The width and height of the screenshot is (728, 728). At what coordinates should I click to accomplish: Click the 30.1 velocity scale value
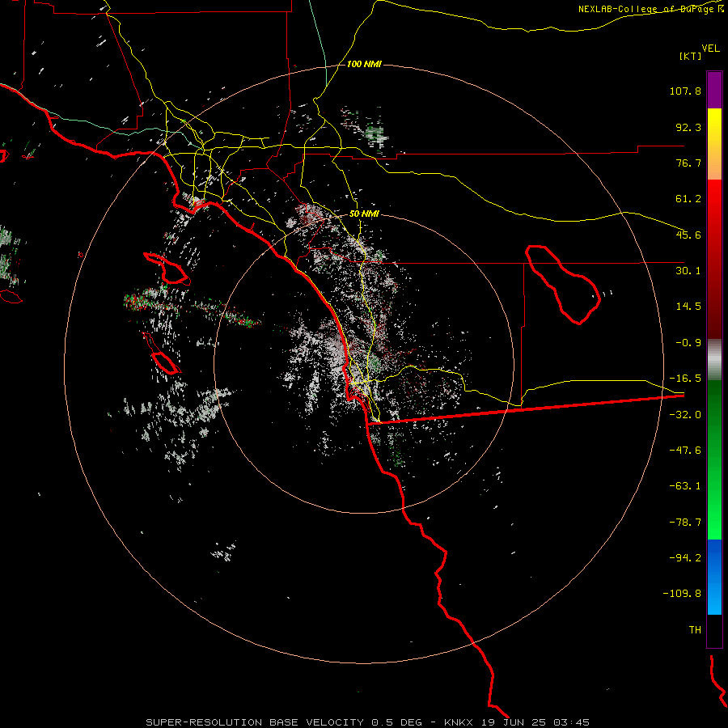coord(688,271)
